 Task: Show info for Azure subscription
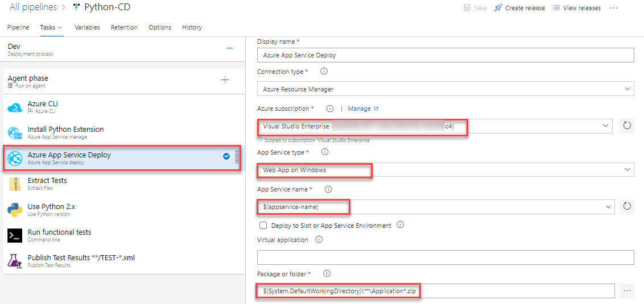click(x=329, y=109)
